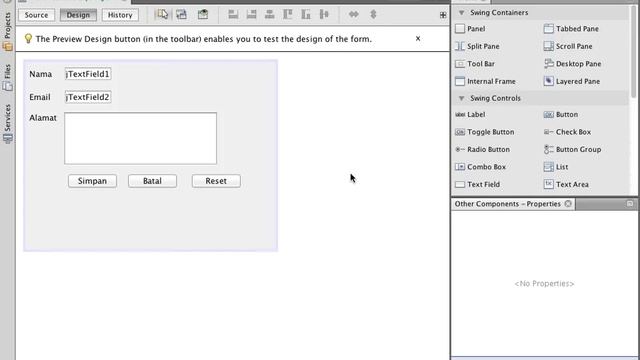Click the Preview Design toolbar icon
This screenshot has height=360, width=640.
coord(203,15)
